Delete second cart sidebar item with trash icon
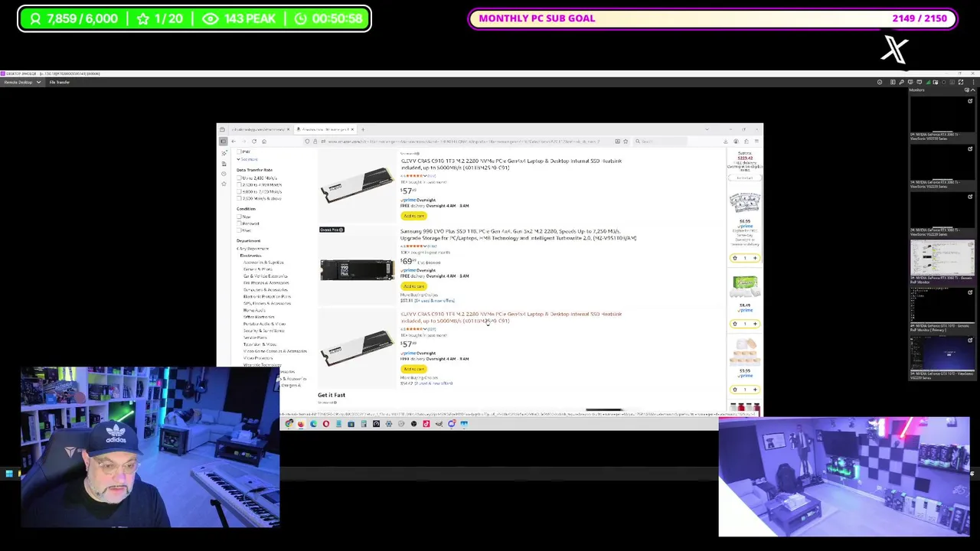This screenshot has width=980, height=551. click(x=735, y=324)
